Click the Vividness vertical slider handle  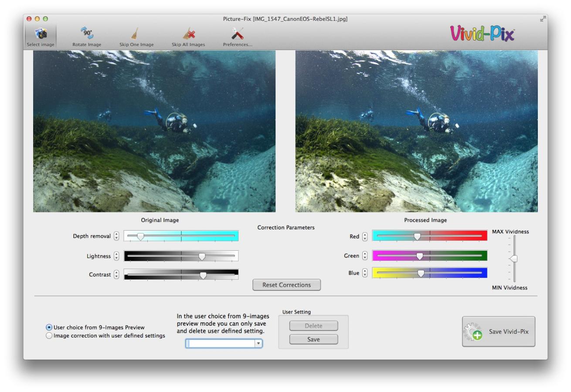click(514, 259)
